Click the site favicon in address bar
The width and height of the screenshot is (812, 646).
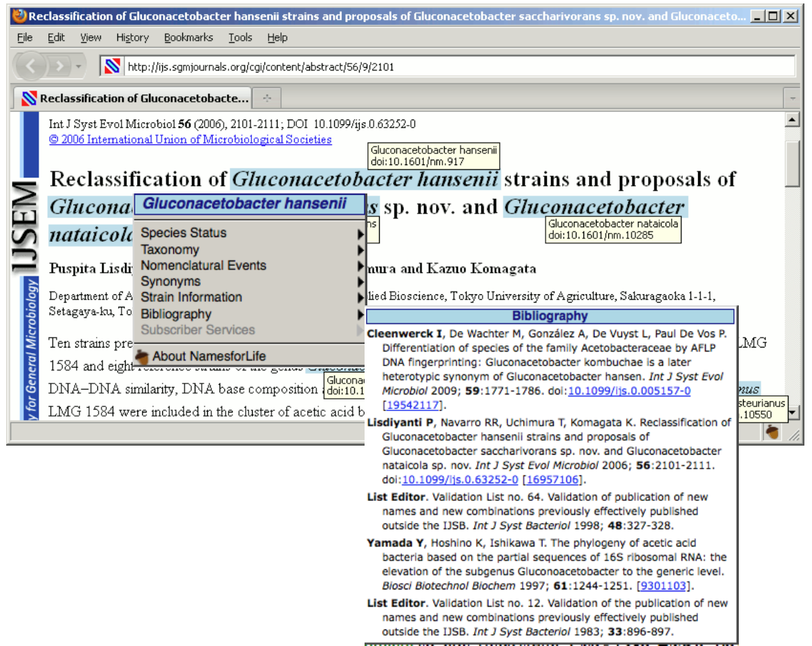112,66
